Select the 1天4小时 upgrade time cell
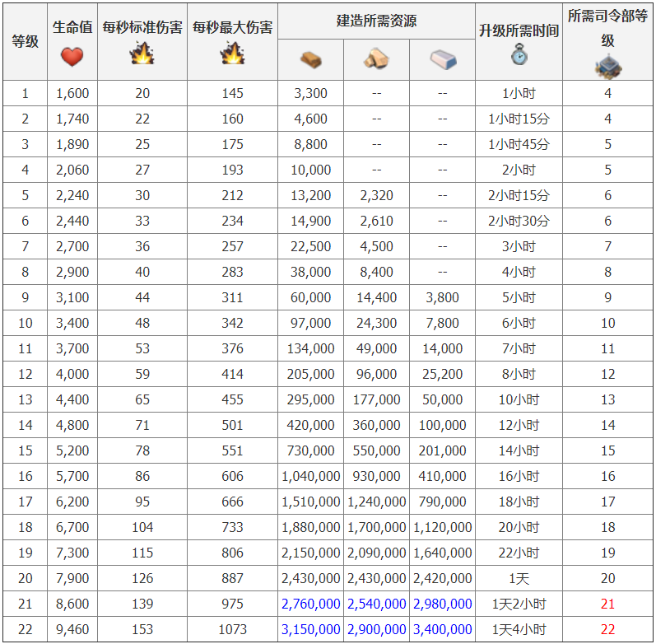The image size is (656, 644). [519, 629]
